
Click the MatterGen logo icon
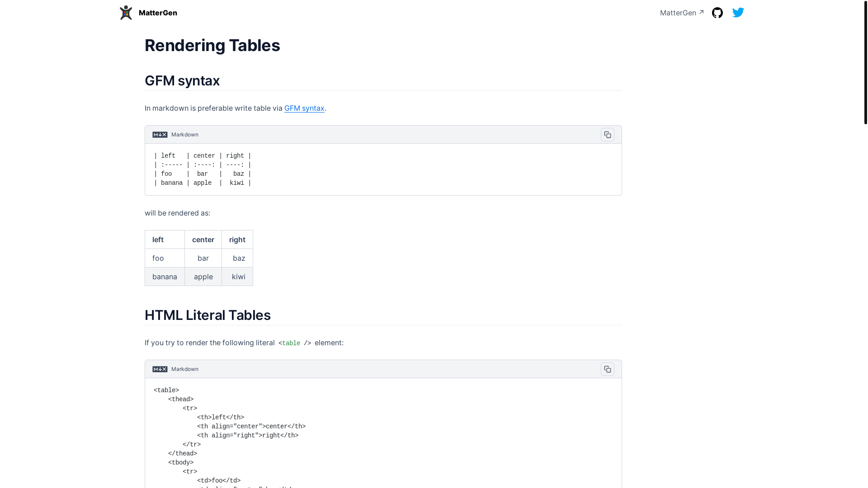(126, 13)
